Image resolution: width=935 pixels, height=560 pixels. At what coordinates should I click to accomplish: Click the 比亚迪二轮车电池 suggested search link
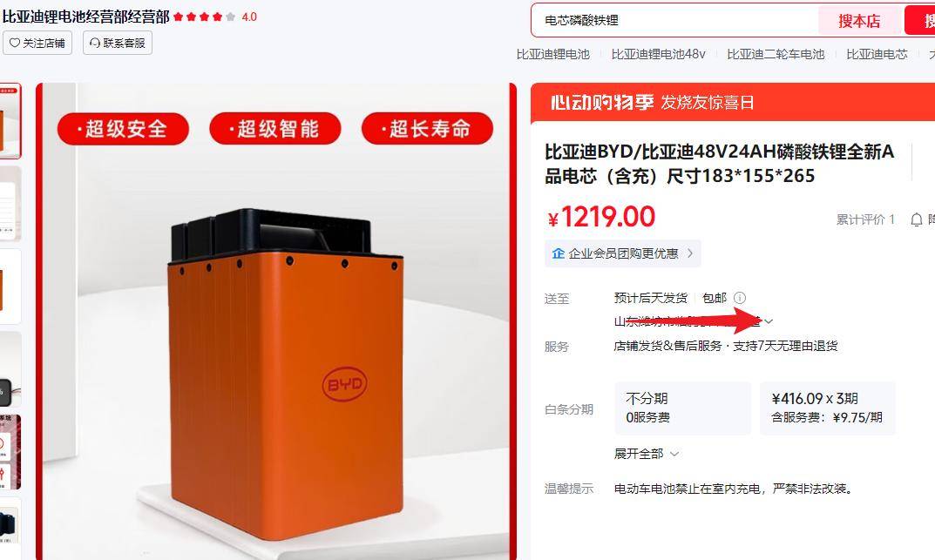[776, 54]
